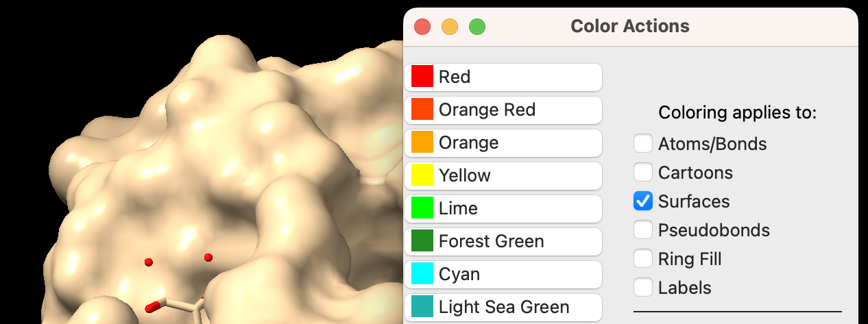The width and height of the screenshot is (868, 324).
Task: Close the Color Actions window
Action: click(422, 27)
